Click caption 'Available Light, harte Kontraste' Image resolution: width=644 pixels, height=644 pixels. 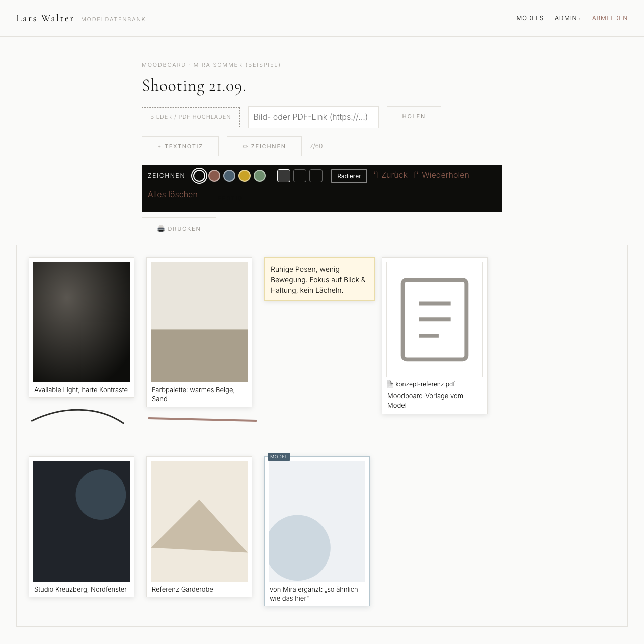pyautogui.click(x=81, y=390)
